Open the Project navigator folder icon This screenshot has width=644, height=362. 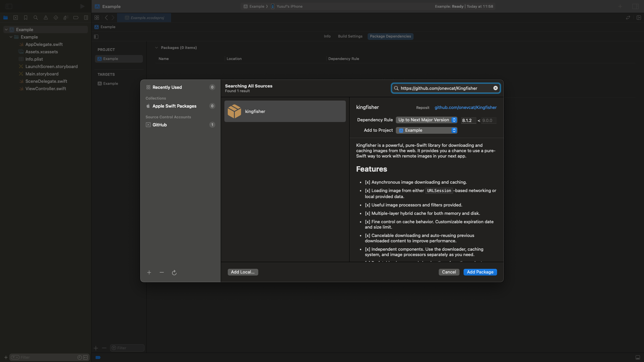pyautogui.click(x=5, y=18)
